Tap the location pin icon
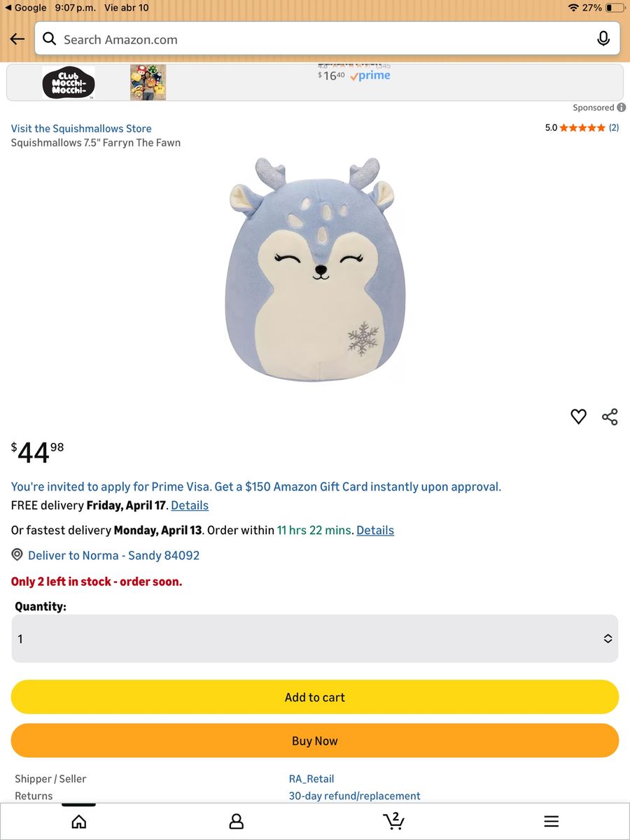The image size is (630, 840). [x=17, y=555]
